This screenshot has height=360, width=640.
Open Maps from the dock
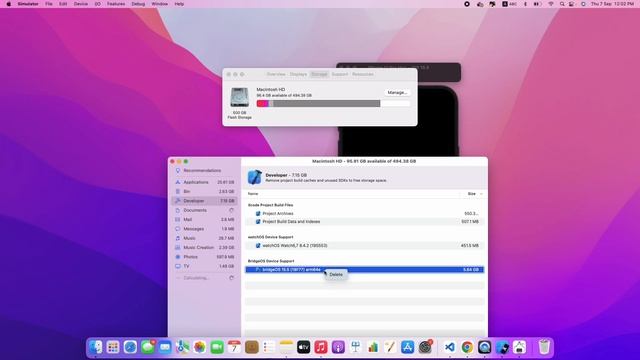coord(182,347)
